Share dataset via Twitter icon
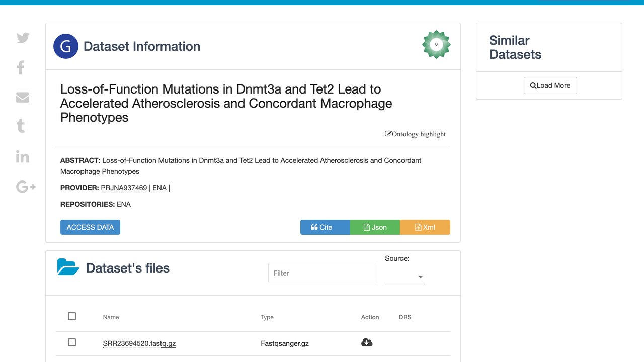644x362 pixels. (x=23, y=38)
